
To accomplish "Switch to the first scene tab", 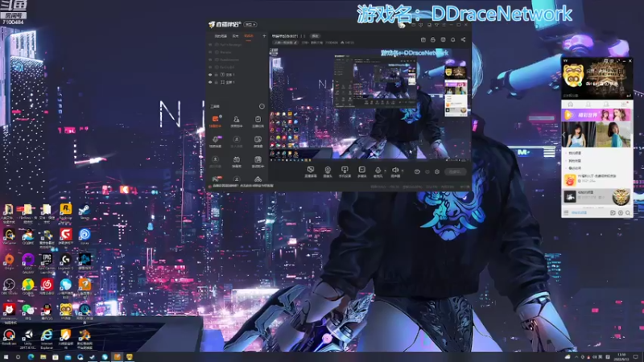I will [221, 35].
